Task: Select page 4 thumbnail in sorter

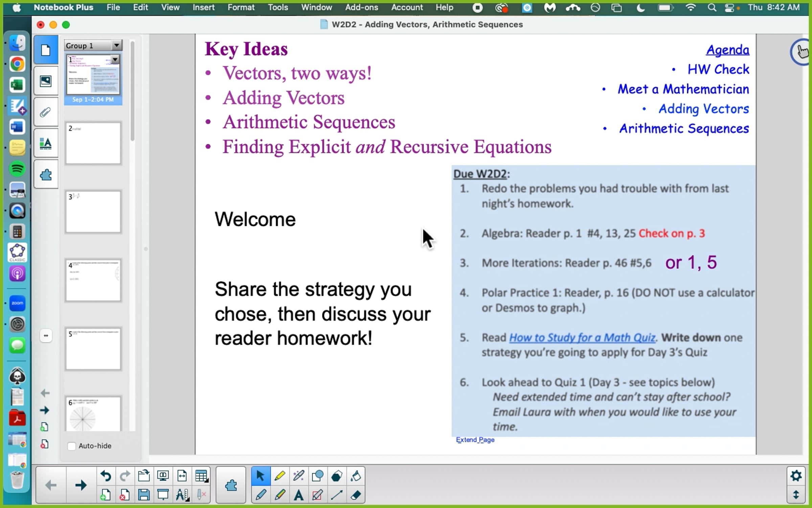Action: pos(93,280)
